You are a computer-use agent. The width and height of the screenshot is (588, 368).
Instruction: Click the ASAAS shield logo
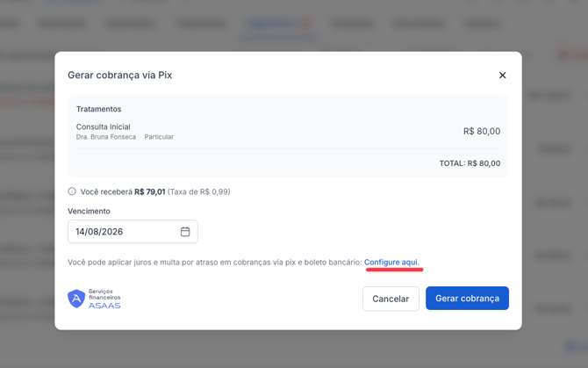[x=76, y=299]
